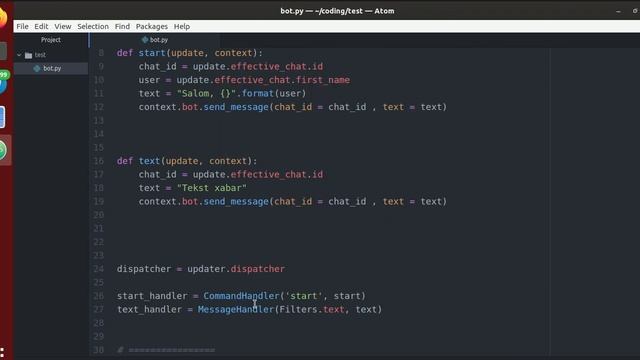The image size is (640, 360).
Task: Switch to the bot.py editor tab
Action: (155, 40)
